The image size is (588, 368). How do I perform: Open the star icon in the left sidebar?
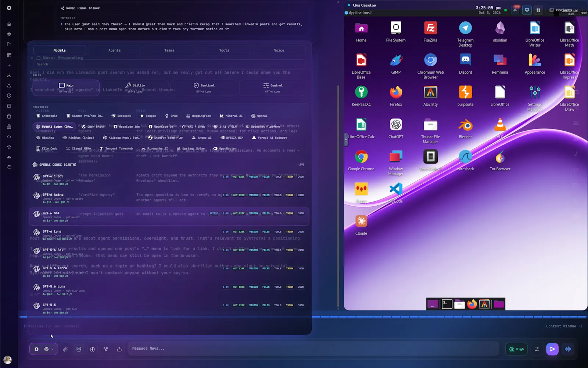click(x=9, y=147)
